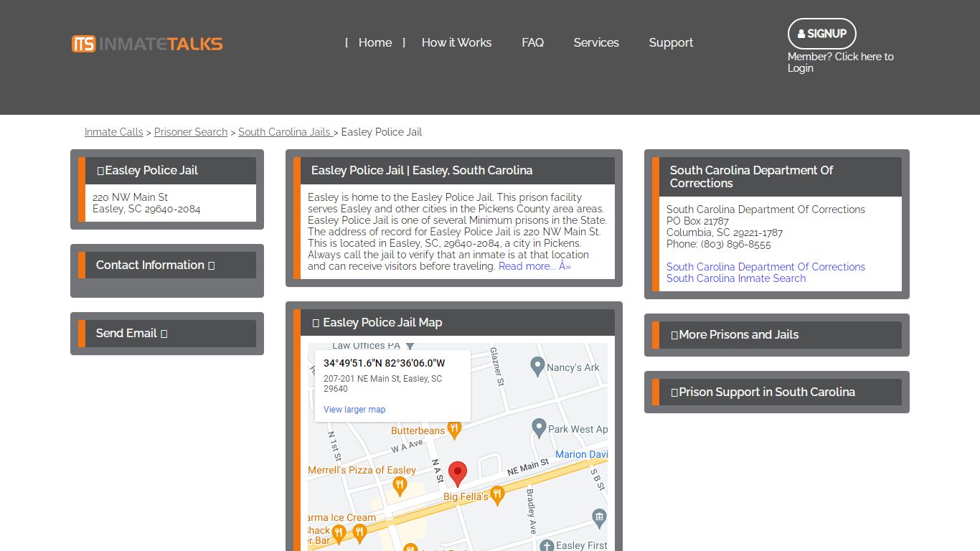Open South Carolina Inmate Search link
The width and height of the screenshot is (980, 551).
point(736,278)
